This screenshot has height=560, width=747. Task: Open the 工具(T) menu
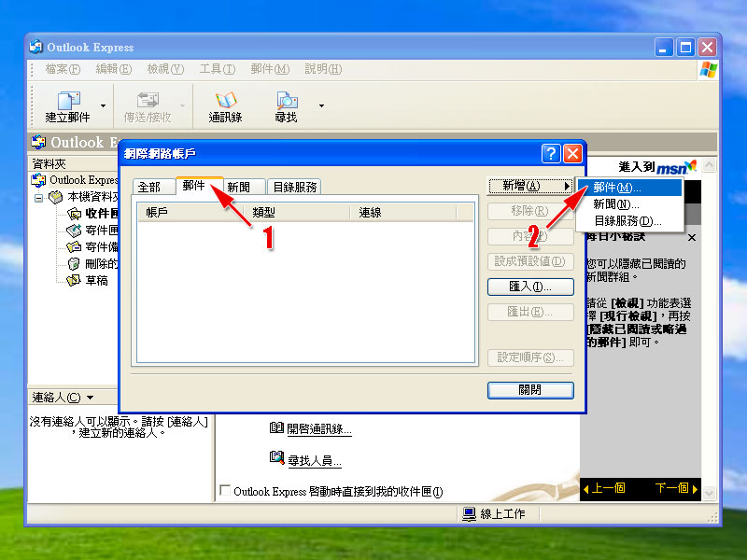pyautogui.click(x=218, y=69)
